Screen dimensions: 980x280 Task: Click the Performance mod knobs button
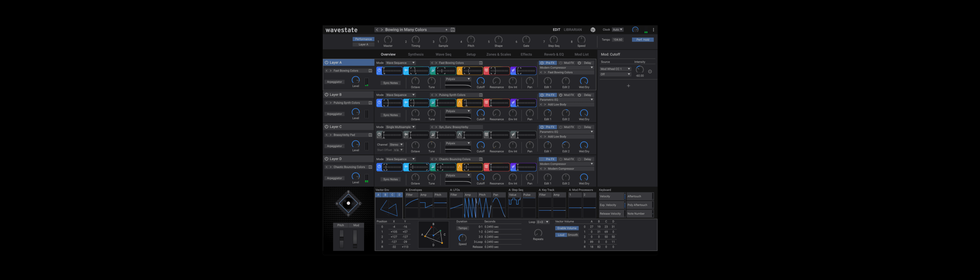pos(363,39)
